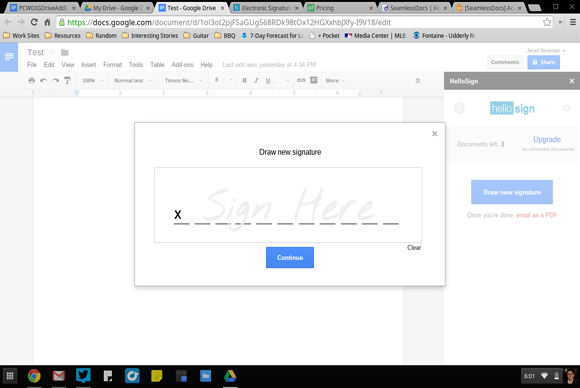Open the File menu
This screenshot has height=388, width=580.
(32, 65)
